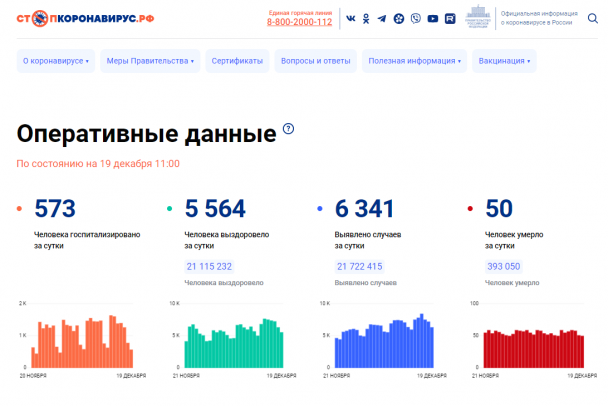Expand the "О коронавирусе" dropdown menu
The image size is (608, 406).
[x=56, y=61]
